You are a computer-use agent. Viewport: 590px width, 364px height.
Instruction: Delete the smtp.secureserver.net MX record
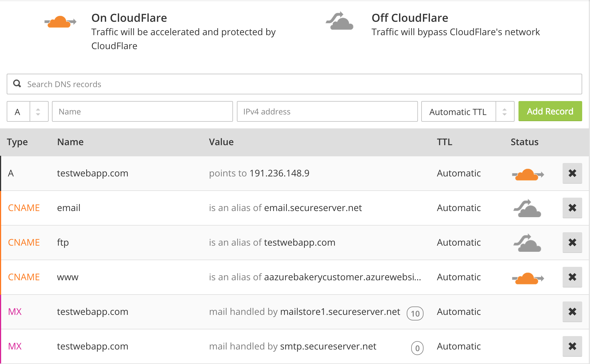(x=572, y=346)
